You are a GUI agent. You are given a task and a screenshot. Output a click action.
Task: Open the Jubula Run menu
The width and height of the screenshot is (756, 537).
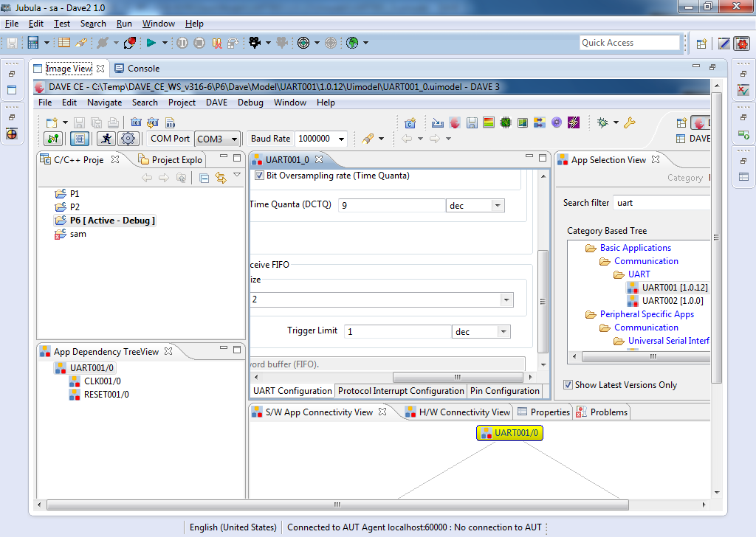tap(124, 24)
